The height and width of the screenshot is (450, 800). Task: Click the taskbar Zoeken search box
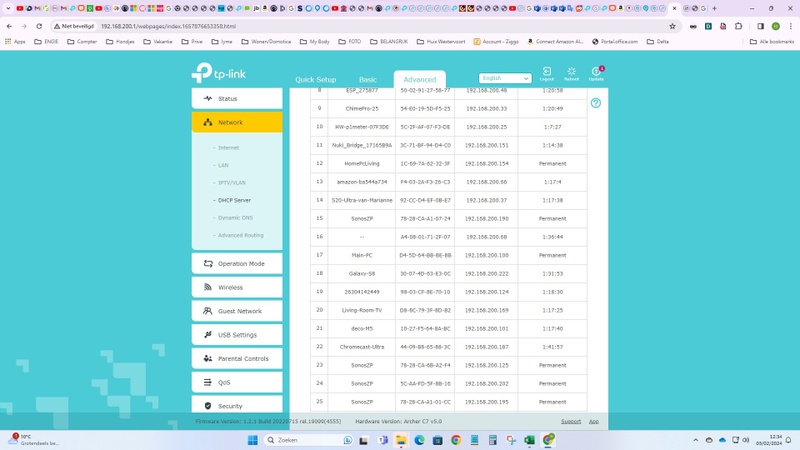coord(309,440)
